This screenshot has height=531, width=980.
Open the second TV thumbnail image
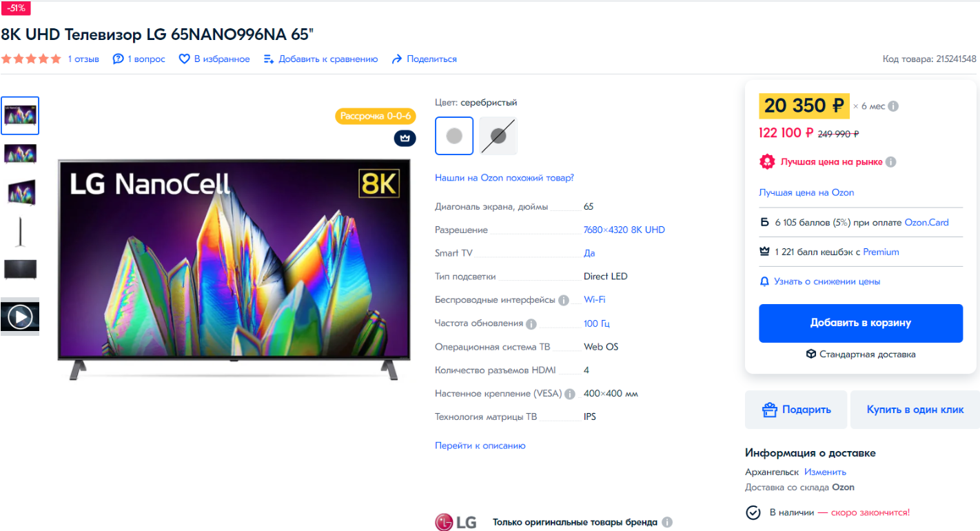click(20, 153)
